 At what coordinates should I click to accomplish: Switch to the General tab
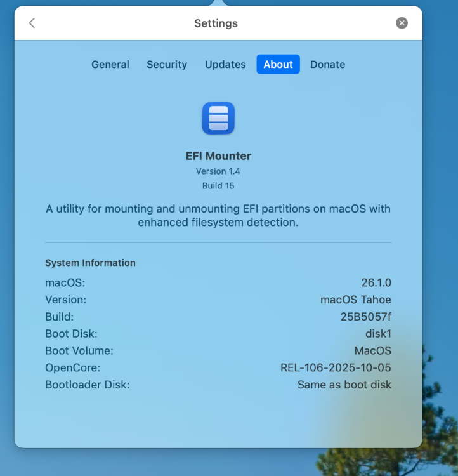pos(110,64)
